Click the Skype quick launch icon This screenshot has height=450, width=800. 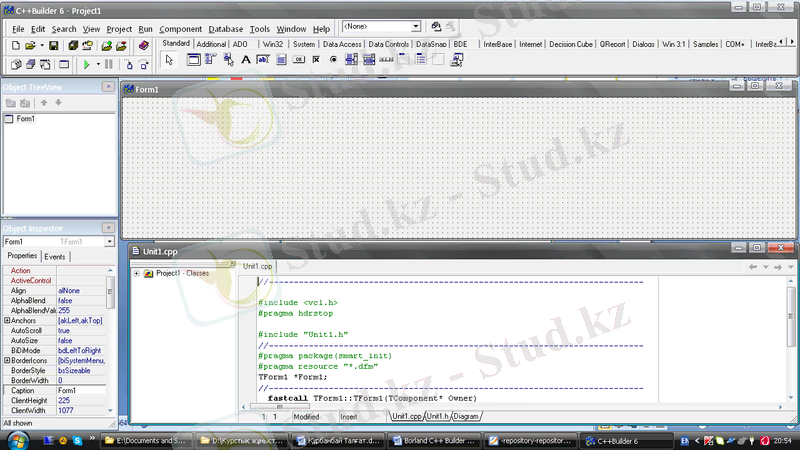coord(78,440)
